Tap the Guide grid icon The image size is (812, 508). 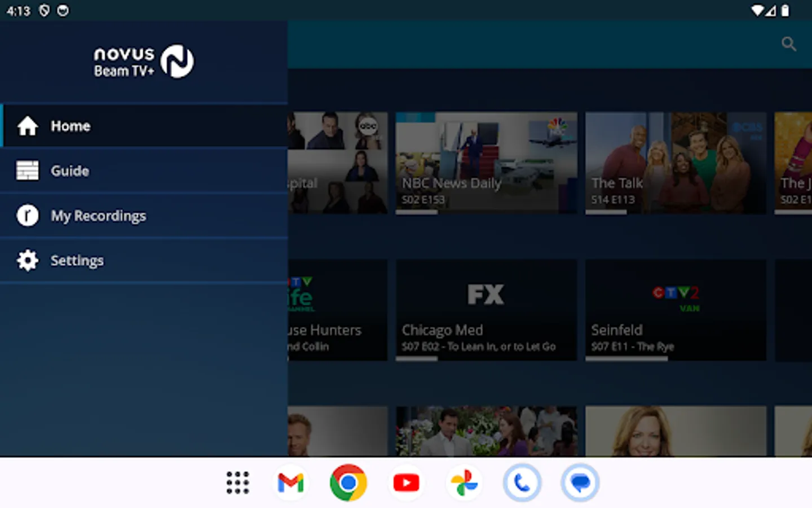click(27, 170)
